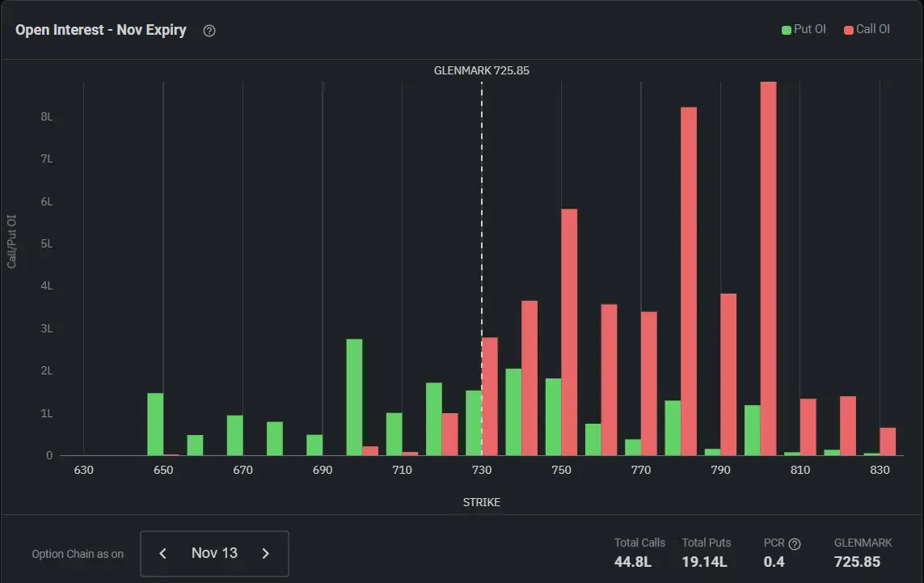Select the green put bar near 650 strike

[x=155, y=424]
